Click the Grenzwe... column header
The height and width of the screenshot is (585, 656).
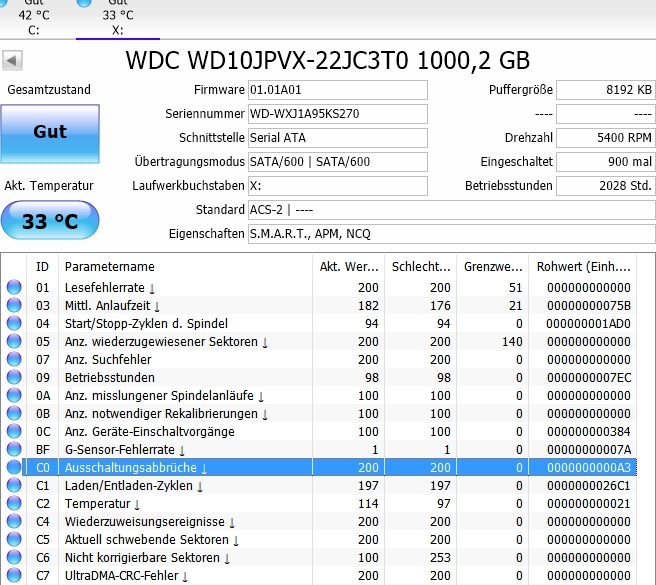[492, 267]
